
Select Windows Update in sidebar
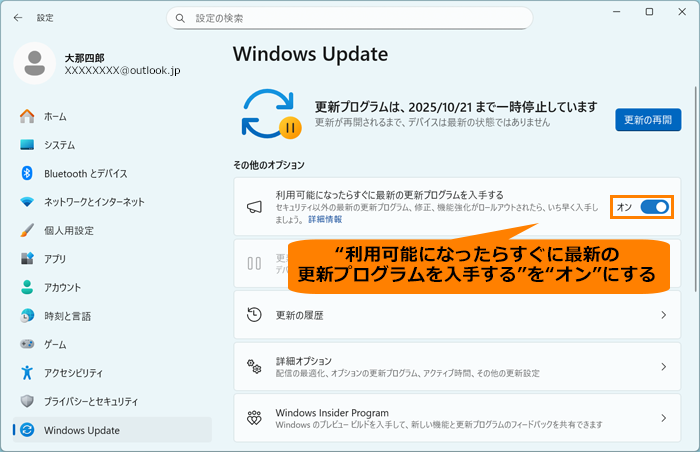pyautogui.click(x=112, y=430)
